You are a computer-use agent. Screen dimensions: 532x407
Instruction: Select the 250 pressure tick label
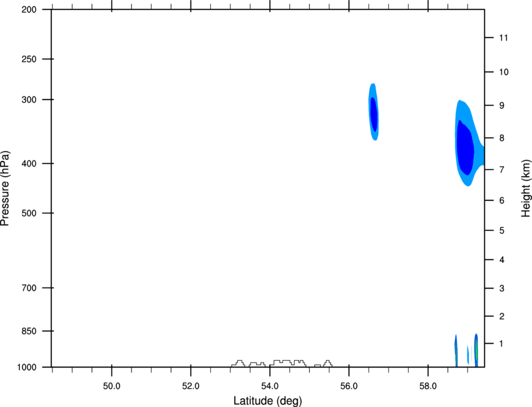coord(29,59)
